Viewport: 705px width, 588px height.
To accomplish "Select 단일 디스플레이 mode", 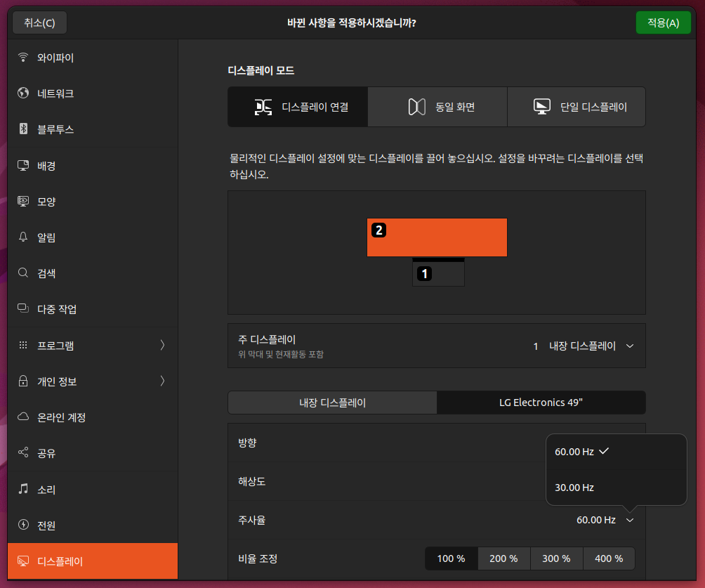I will click(x=576, y=107).
